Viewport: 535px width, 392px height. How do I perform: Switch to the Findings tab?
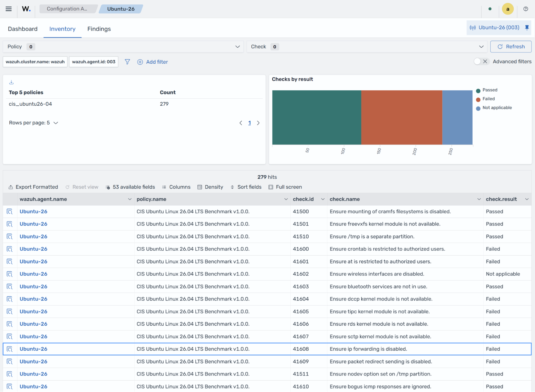[99, 29]
